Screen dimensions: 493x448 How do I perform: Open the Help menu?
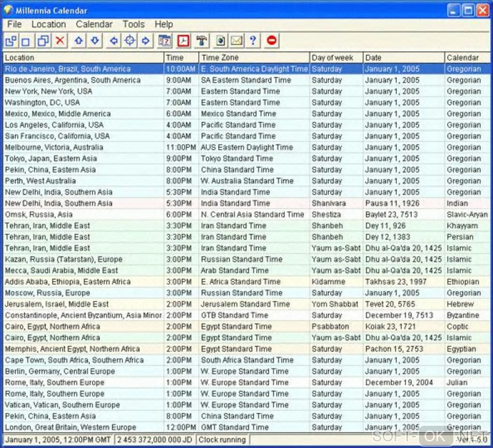(163, 24)
